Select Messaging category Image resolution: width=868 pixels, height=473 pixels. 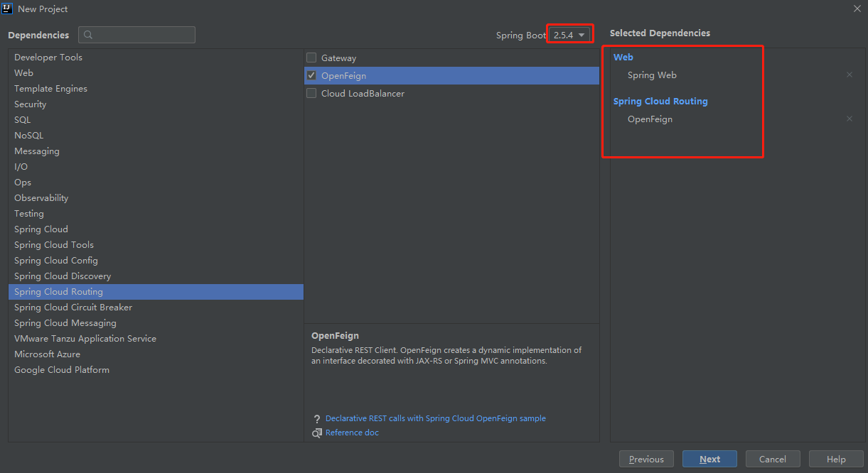(156, 151)
